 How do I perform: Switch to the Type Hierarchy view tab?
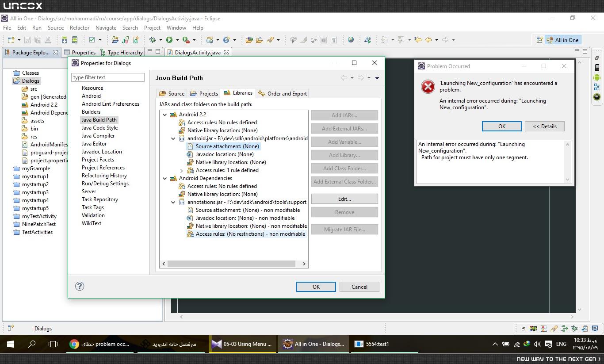coord(121,52)
